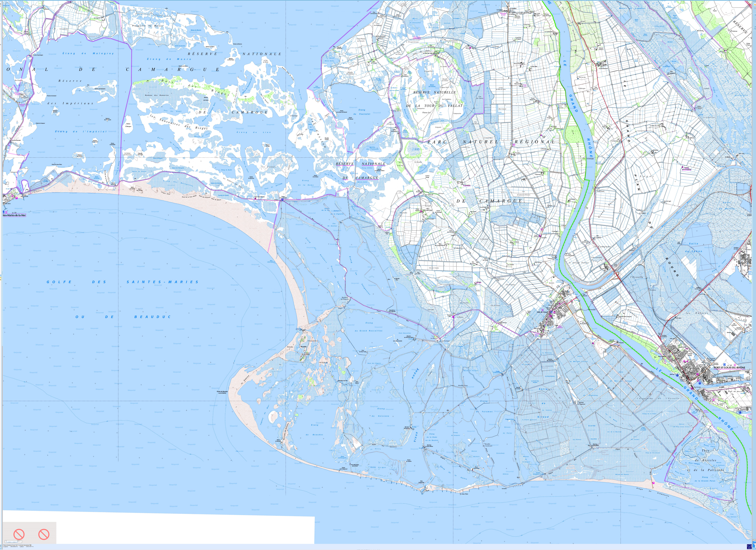Screen dimensions: 756x550
Task: Click the sailboat icon beside Ball-trap
Action: (677, 375)
